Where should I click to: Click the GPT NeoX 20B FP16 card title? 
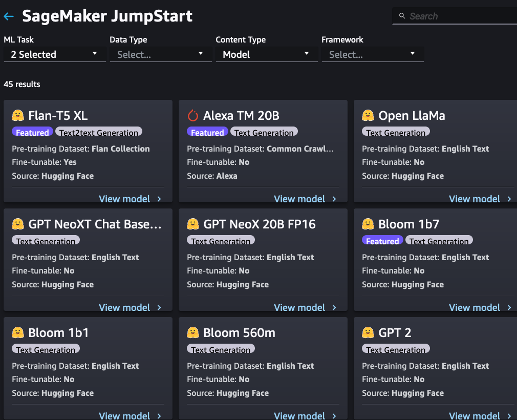tap(260, 224)
